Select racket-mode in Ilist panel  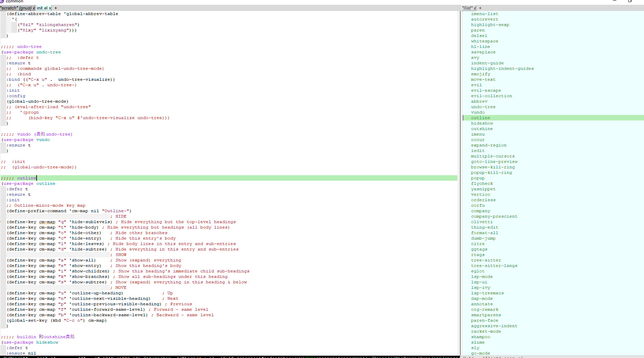486,331
